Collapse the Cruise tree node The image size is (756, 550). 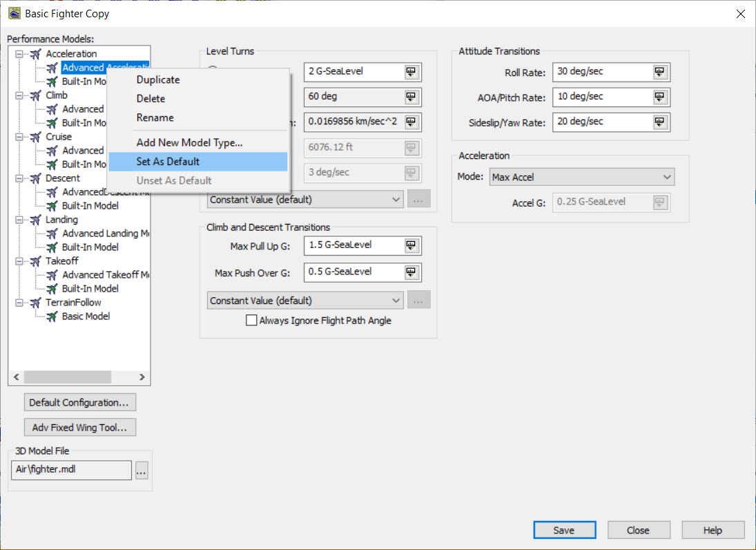click(x=19, y=137)
